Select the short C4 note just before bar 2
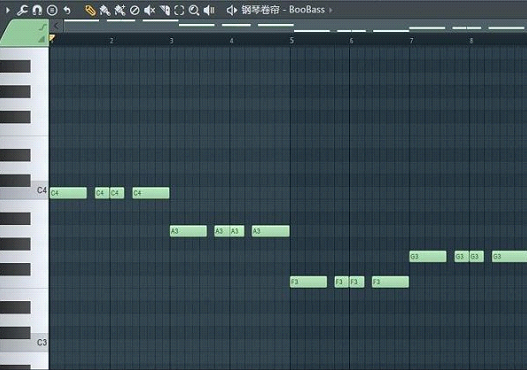527x370 pixels. click(x=102, y=193)
